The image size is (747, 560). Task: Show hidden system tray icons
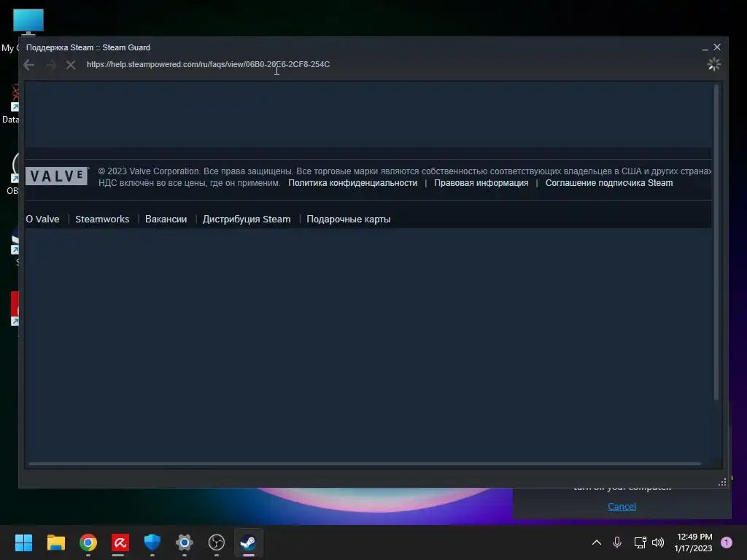pyautogui.click(x=597, y=542)
